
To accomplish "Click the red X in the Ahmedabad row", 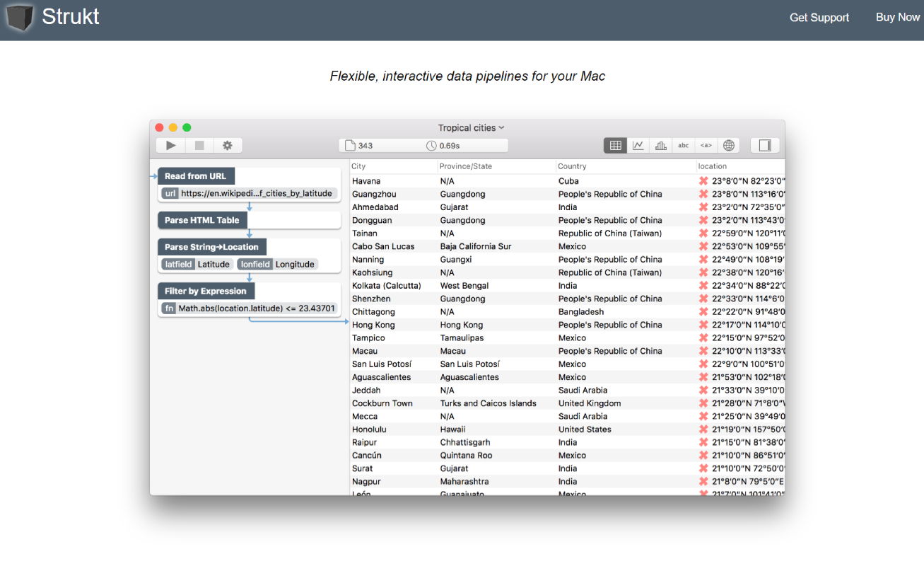I will pos(703,207).
